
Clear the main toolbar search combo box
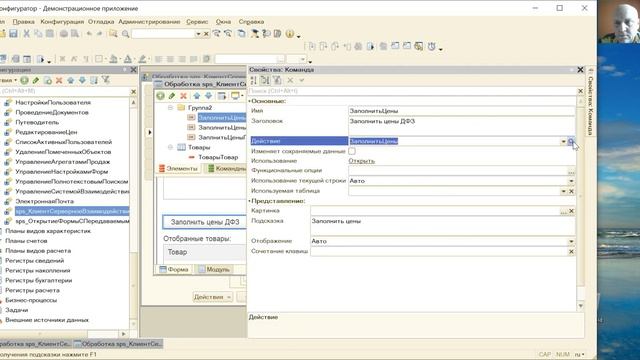[x=206, y=34]
